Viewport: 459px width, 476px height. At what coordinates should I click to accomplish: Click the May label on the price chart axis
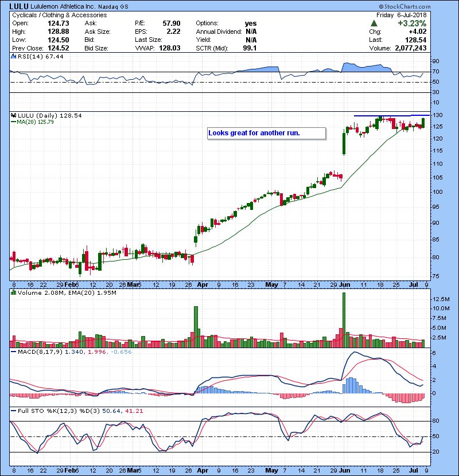point(271,285)
